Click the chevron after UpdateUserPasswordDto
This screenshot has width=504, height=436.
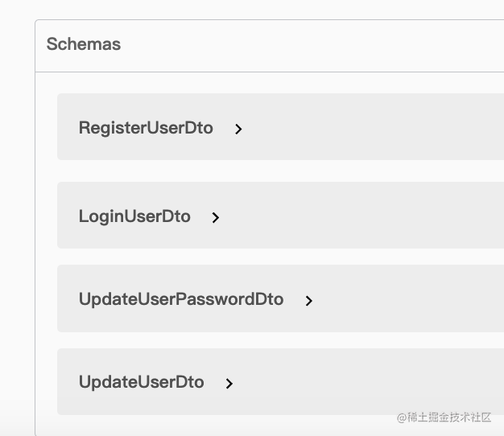[308, 300]
